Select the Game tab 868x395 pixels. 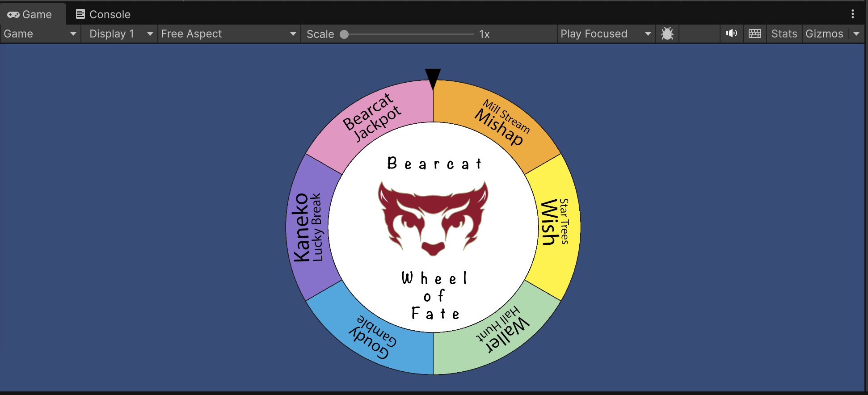click(x=30, y=14)
